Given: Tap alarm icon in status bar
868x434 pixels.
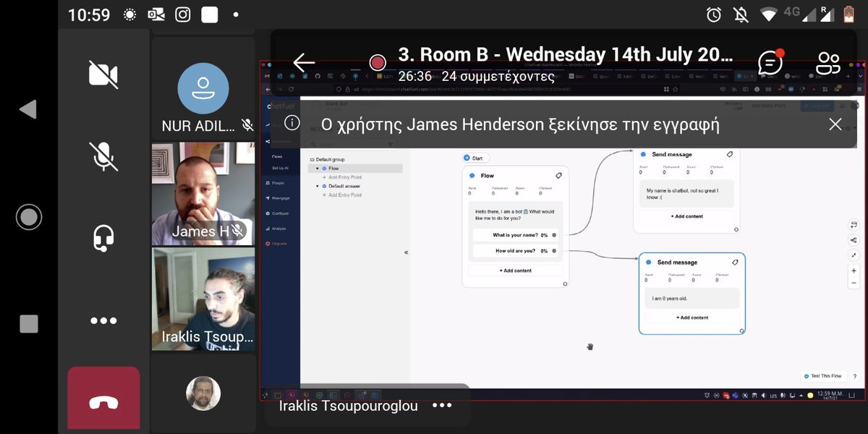Looking at the screenshot, I should pos(715,14).
